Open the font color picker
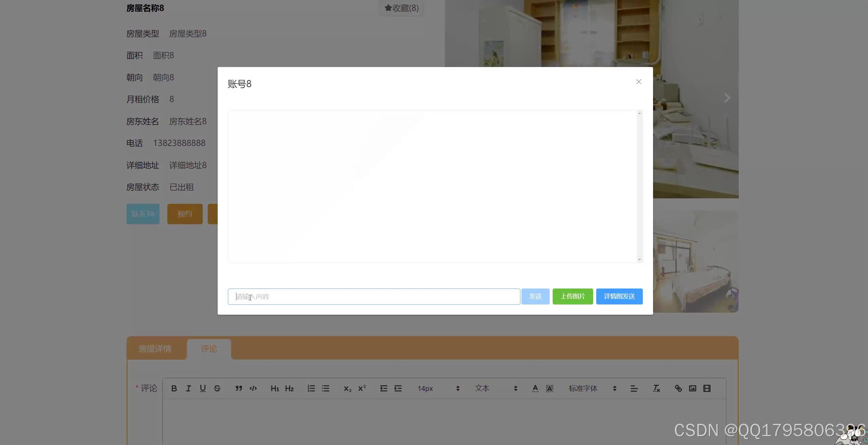The image size is (868, 445). pos(535,388)
